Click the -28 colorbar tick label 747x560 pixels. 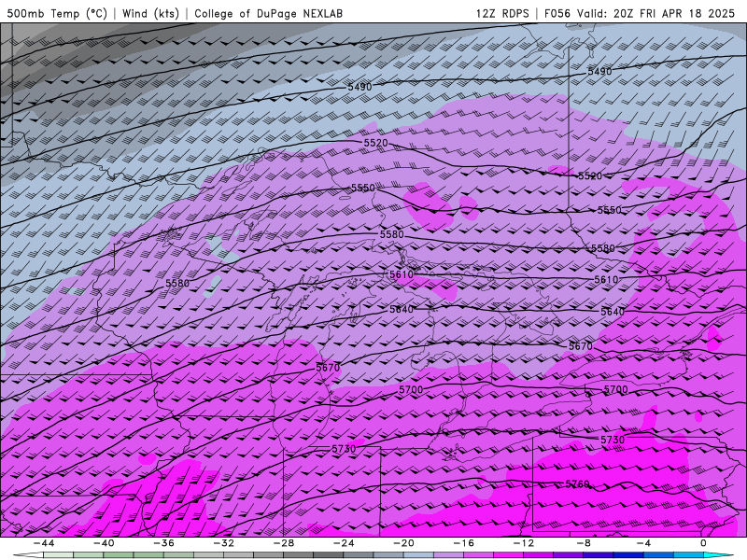point(284,543)
